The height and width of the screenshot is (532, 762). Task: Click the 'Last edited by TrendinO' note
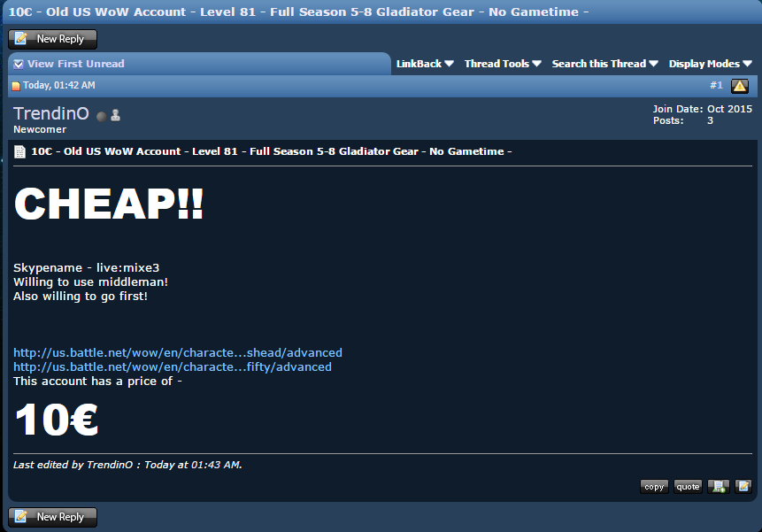[127, 465]
